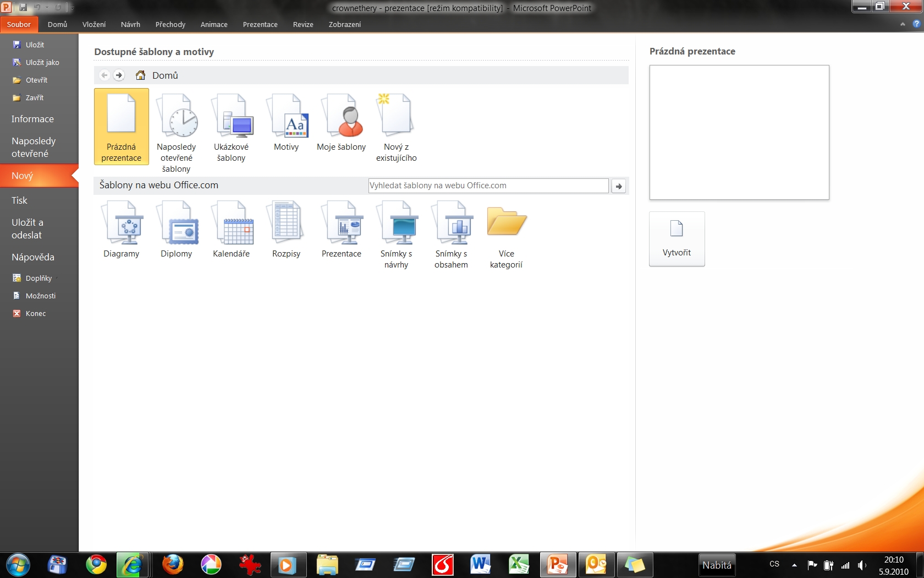Click the Vytvořit button

676,239
